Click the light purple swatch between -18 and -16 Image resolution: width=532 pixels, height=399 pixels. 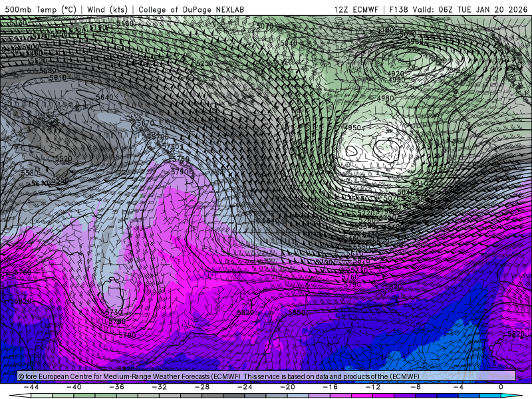[x=319, y=396]
